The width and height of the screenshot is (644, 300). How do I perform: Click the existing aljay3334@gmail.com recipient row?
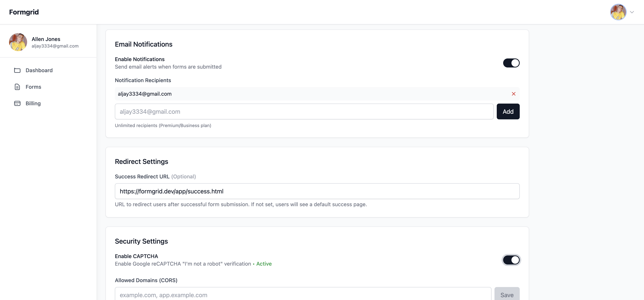[x=300, y=94]
